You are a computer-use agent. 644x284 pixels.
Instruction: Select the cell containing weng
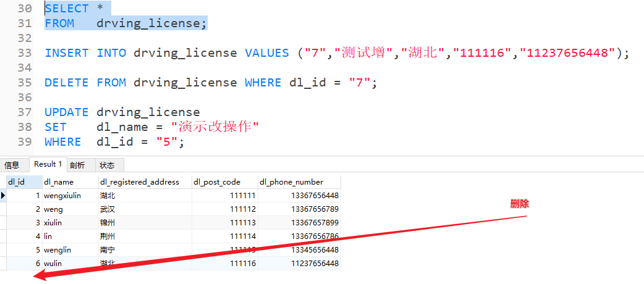click(x=70, y=209)
